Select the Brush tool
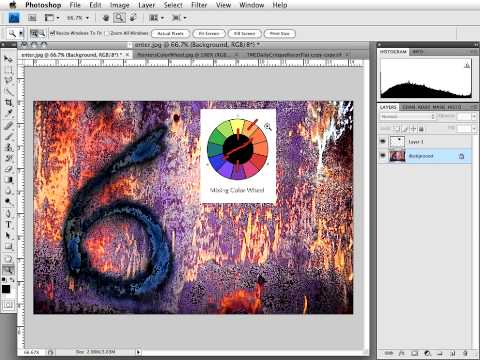Screen dimensions: 480x360 click(x=8, y=136)
